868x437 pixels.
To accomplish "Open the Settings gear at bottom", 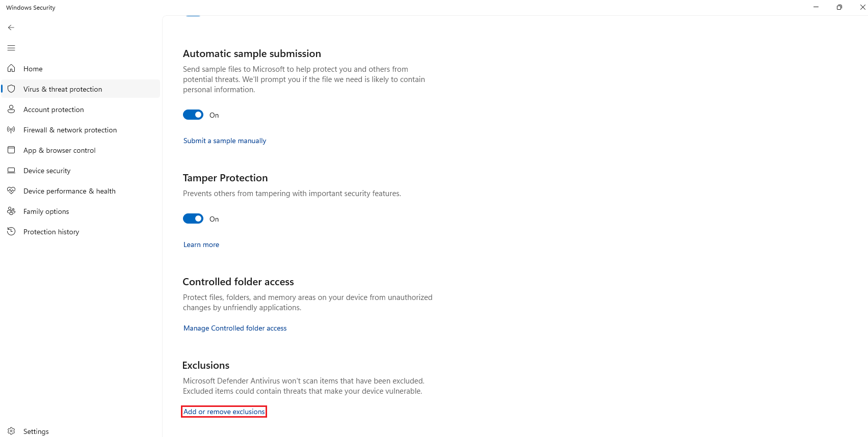I will point(11,431).
